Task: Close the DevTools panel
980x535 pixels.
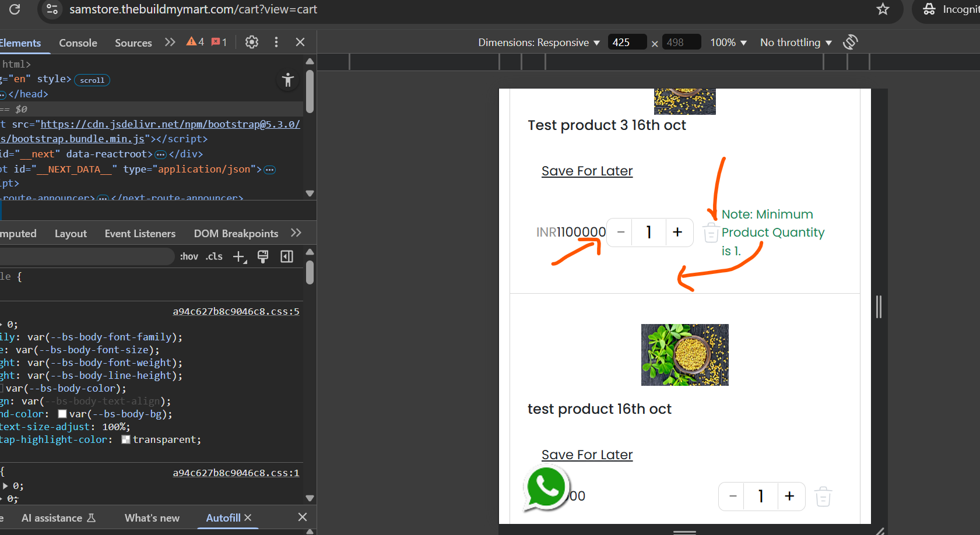Action: coord(300,42)
